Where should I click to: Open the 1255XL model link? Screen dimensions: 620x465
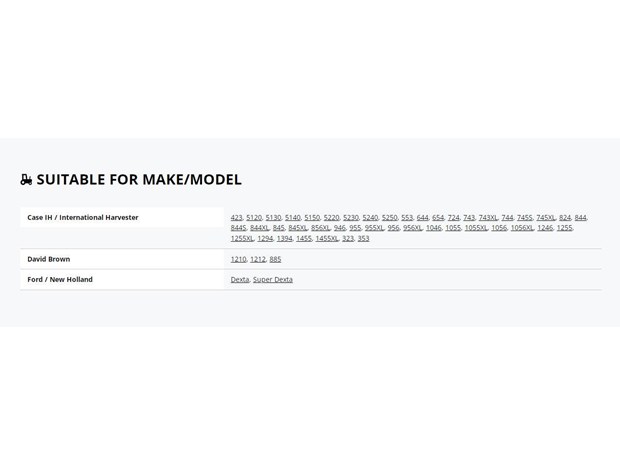[x=242, y=238]
